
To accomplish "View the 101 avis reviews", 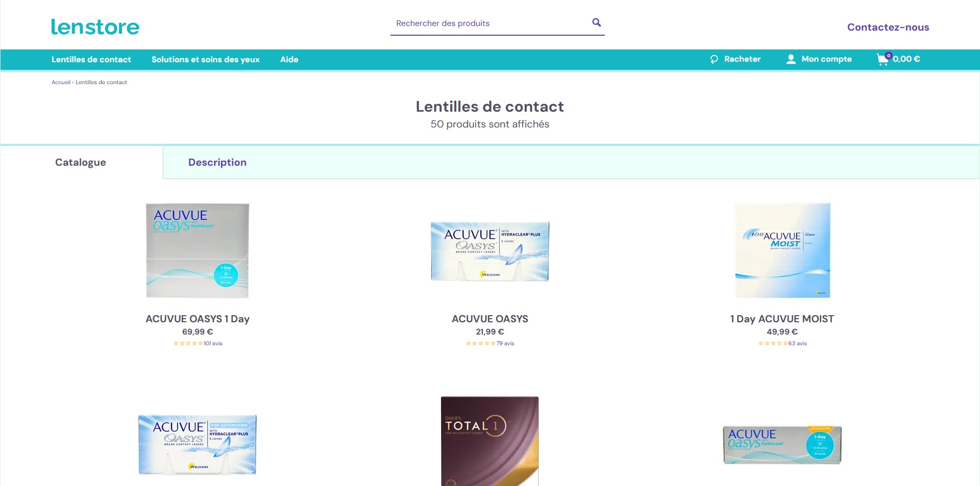I will click(213, 343).
